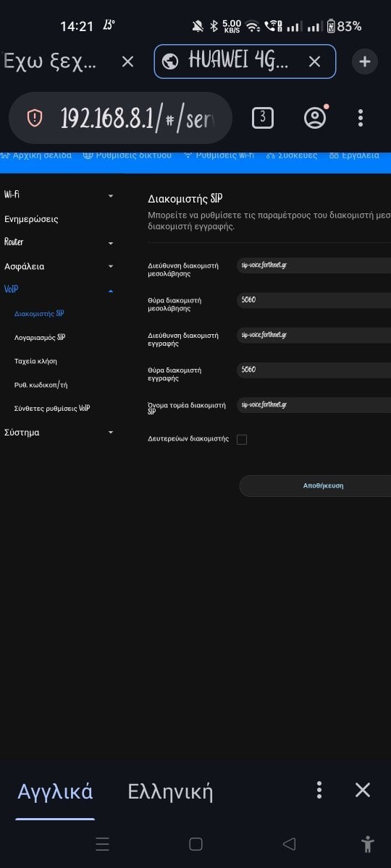Open the browser three-dot menu

pyautogui.click(x=361, y=118)
